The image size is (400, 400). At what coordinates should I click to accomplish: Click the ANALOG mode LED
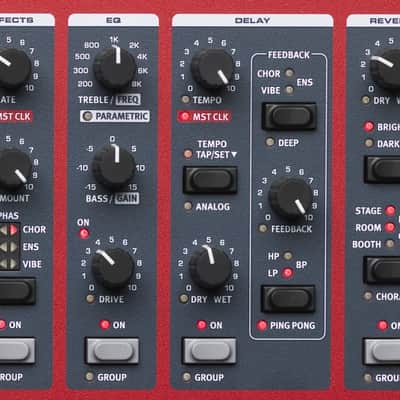coord(188,206)
